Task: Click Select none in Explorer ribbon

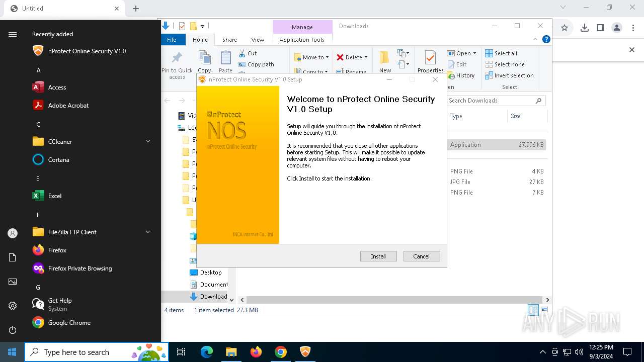Action: 505,64
